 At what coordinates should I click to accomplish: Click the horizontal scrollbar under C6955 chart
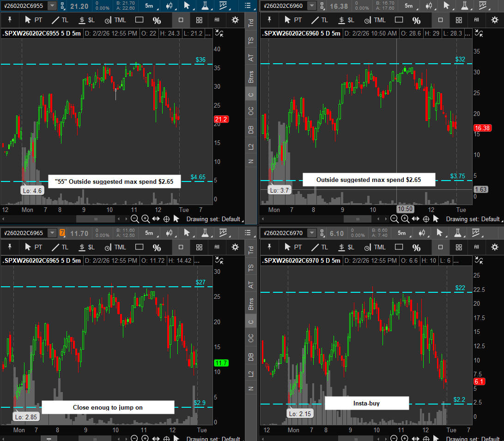tap(96, 219)
